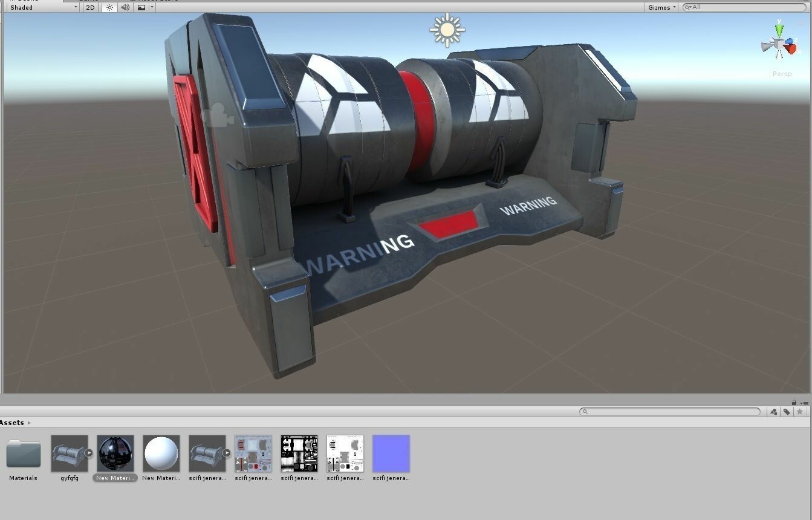The image size is (812, 520).
Task: Open the Project panel hamburger menu icon
Action: (807, 403)
